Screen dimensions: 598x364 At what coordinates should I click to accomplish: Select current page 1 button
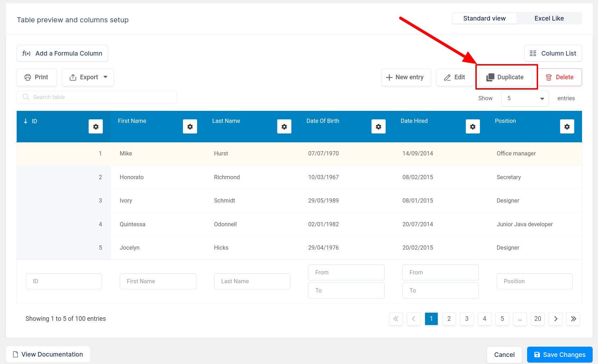(x=431, y=319)
